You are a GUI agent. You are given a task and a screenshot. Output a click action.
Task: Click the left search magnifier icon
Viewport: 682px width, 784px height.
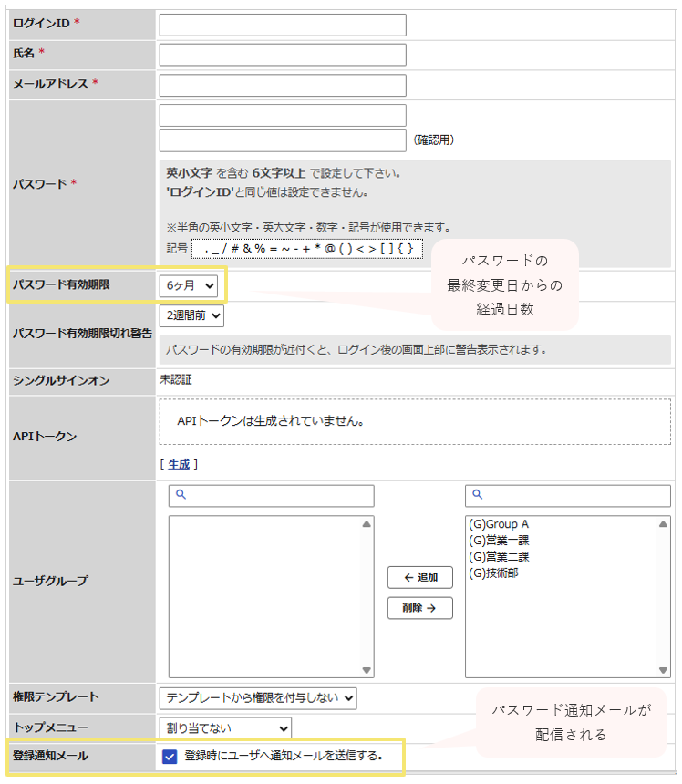(181, 494)
